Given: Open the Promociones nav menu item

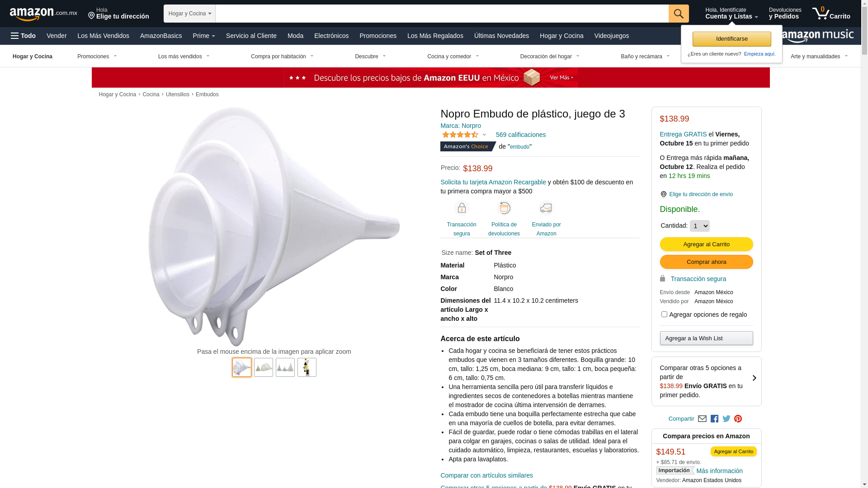Looking at the screenshot, I should [x=378, y=36].
